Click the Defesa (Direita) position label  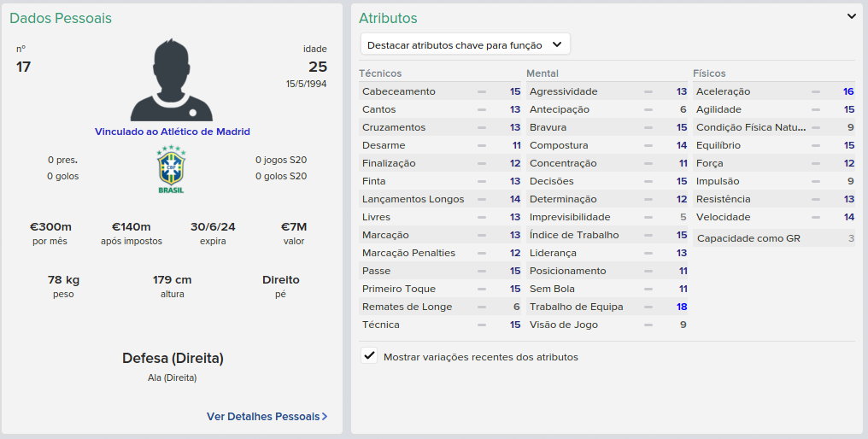(173, 358)
